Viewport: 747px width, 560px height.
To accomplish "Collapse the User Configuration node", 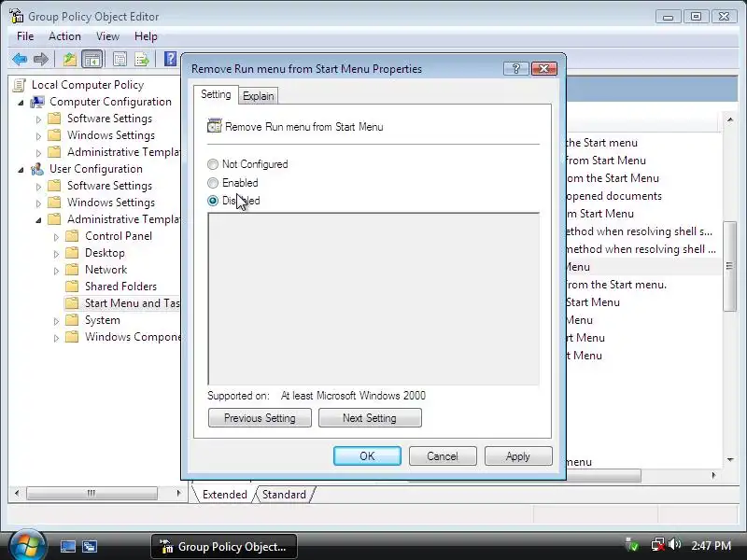I will tap(21, 170).
